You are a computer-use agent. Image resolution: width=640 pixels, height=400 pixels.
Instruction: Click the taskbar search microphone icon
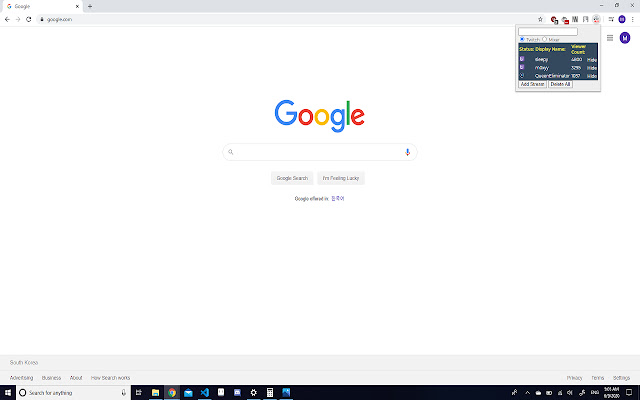click(124, 393)
